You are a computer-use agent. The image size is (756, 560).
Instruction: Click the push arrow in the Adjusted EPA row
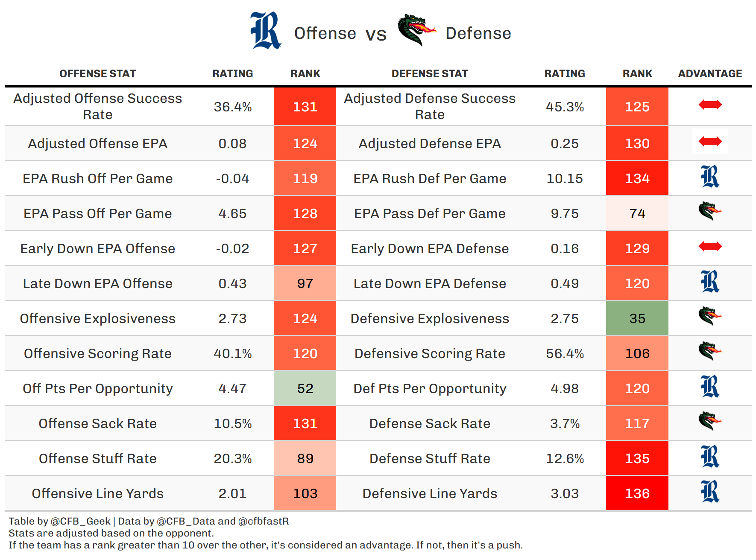(x=710, y=141)
